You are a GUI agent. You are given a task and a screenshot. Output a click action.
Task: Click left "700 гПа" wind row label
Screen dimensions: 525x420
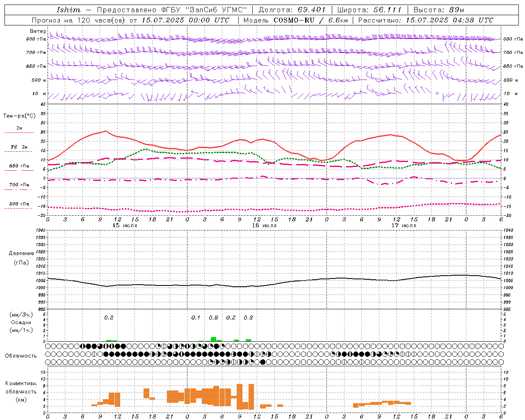pyautogui.click(x=36, y=52)
